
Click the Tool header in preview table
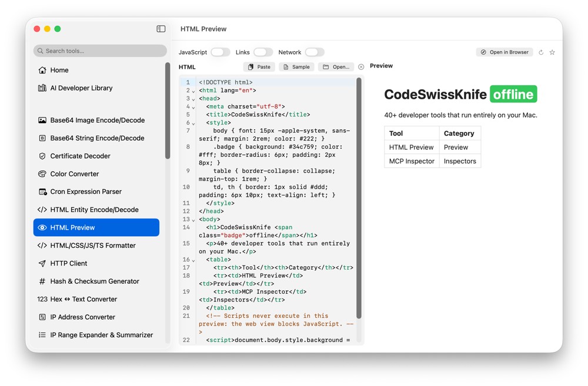[412, 133]
